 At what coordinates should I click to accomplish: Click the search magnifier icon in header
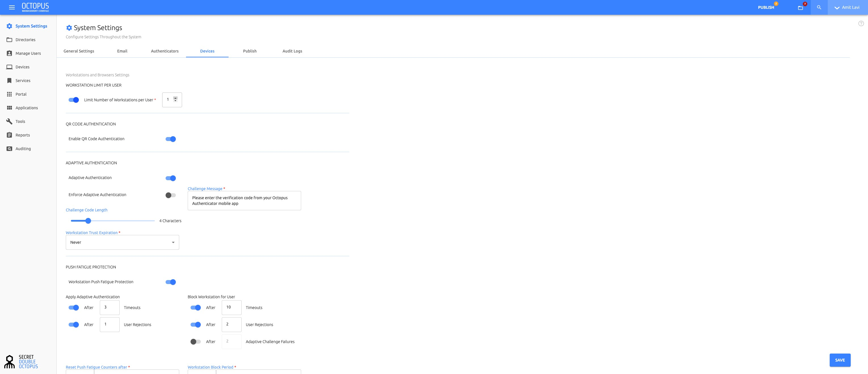pyautogui.click(x=819, y=7)
